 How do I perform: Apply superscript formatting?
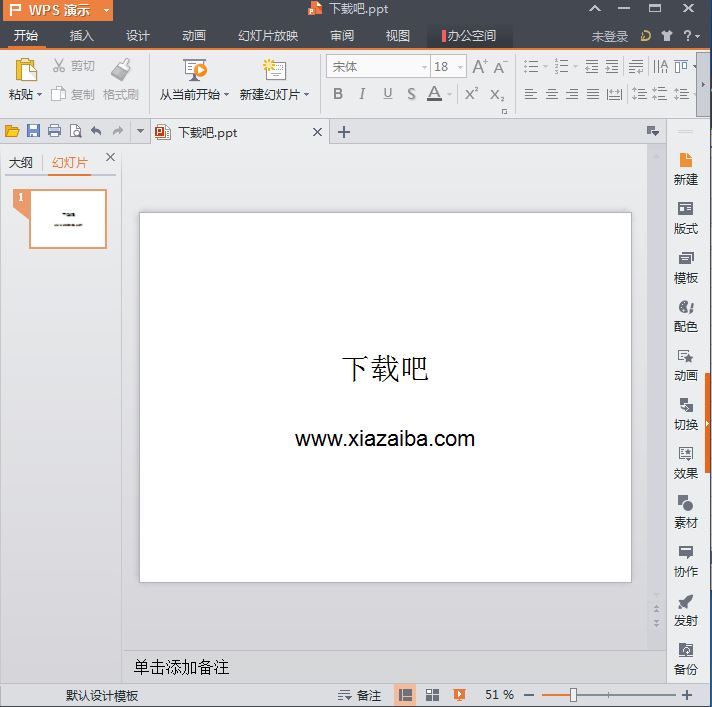(x=471, y=94)
